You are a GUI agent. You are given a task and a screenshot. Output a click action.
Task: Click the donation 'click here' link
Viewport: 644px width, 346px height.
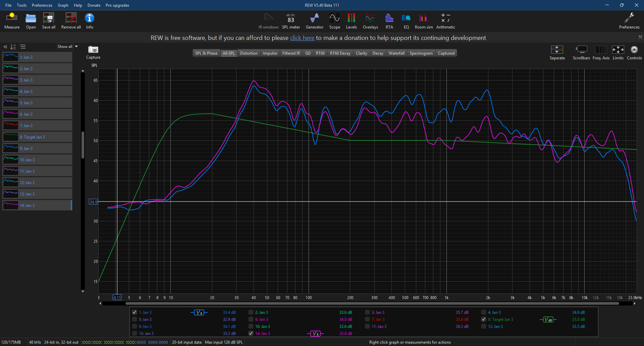(x=302, y=38)
